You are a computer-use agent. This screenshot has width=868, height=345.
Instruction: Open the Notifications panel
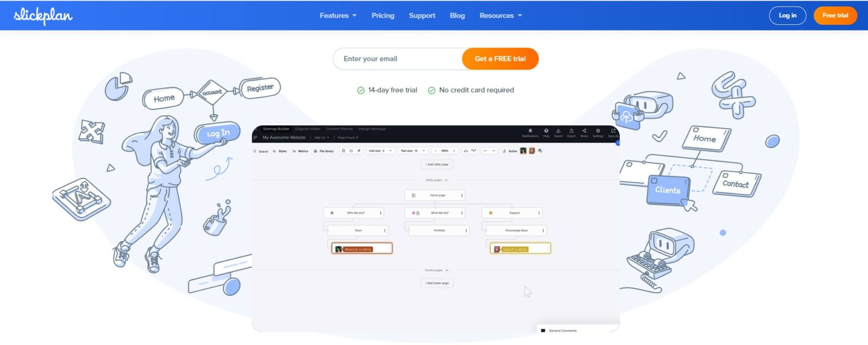530,131
